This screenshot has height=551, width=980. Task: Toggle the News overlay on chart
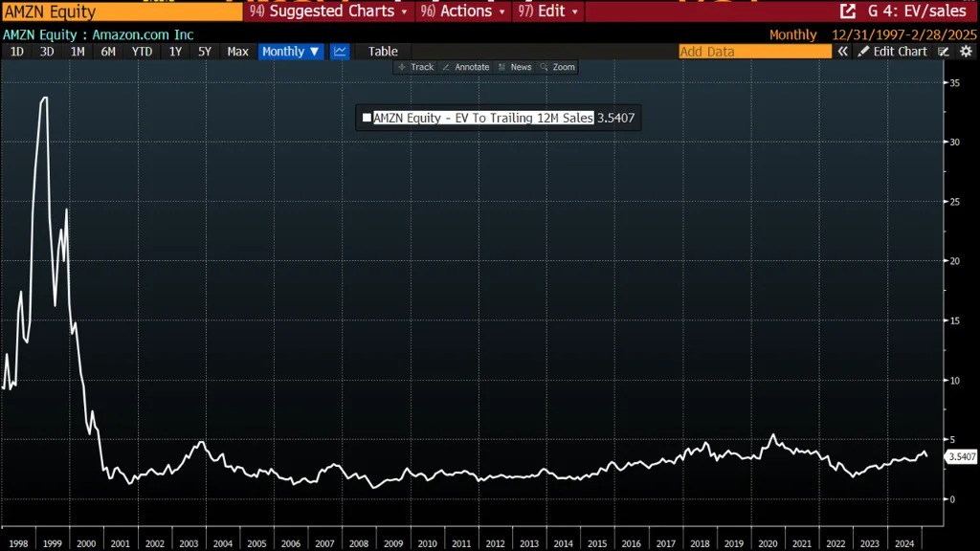pos(515,67)
